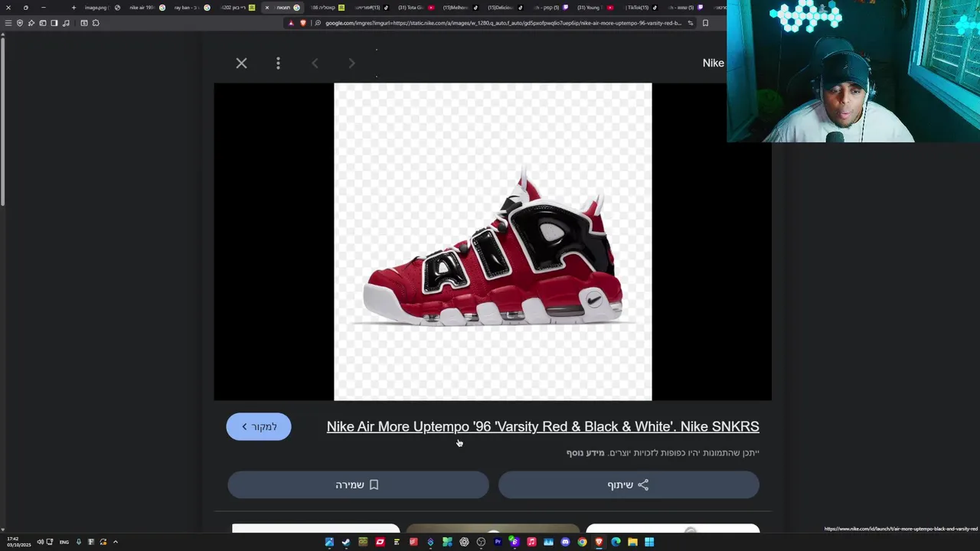Open Brave browser from the taskbar

click(599, 542)
